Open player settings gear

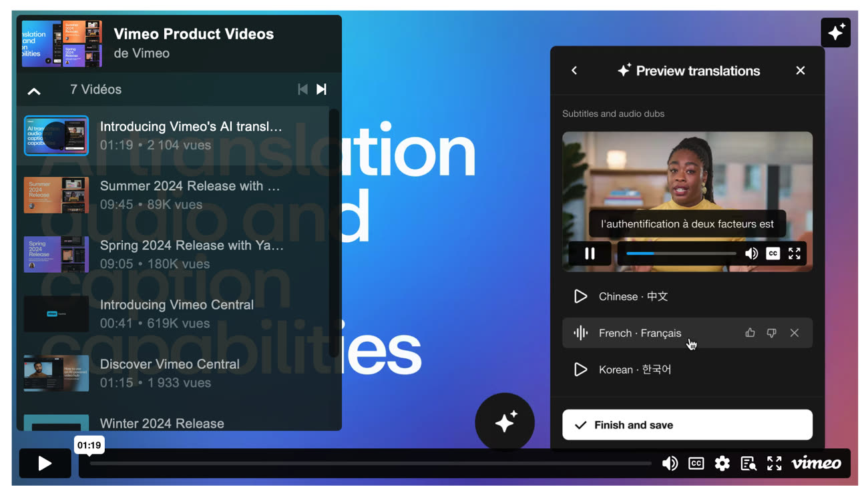722,463
